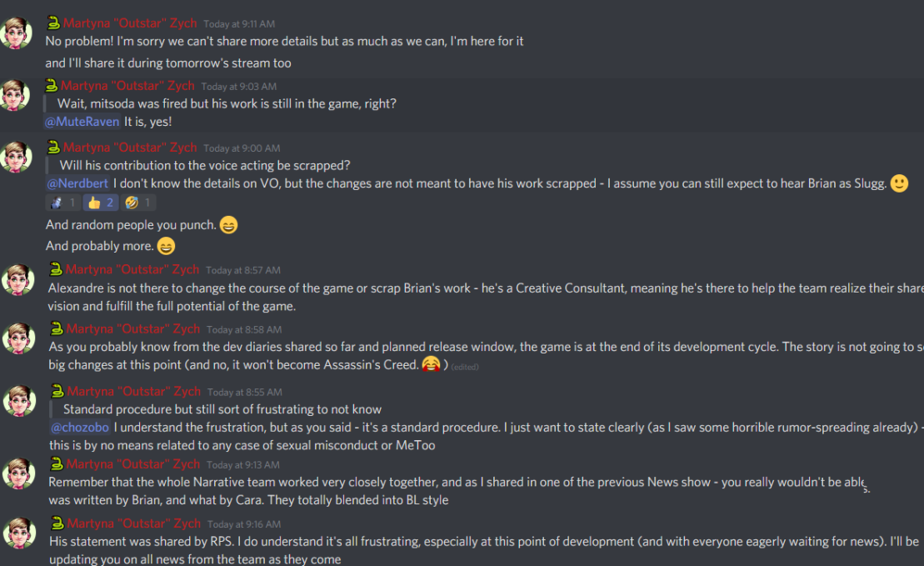
Task: Click the smiley emoji after 'Brian as Slugg'
Action: tap(899, 183)
